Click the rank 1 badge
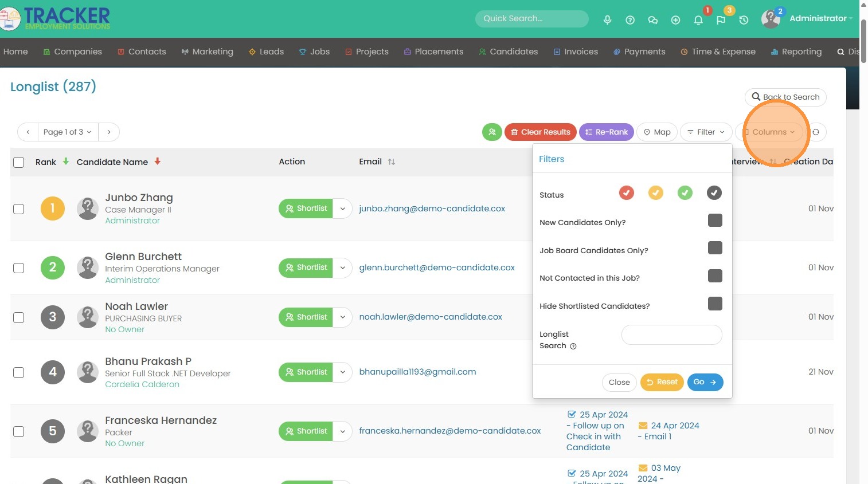 point(53,208)
